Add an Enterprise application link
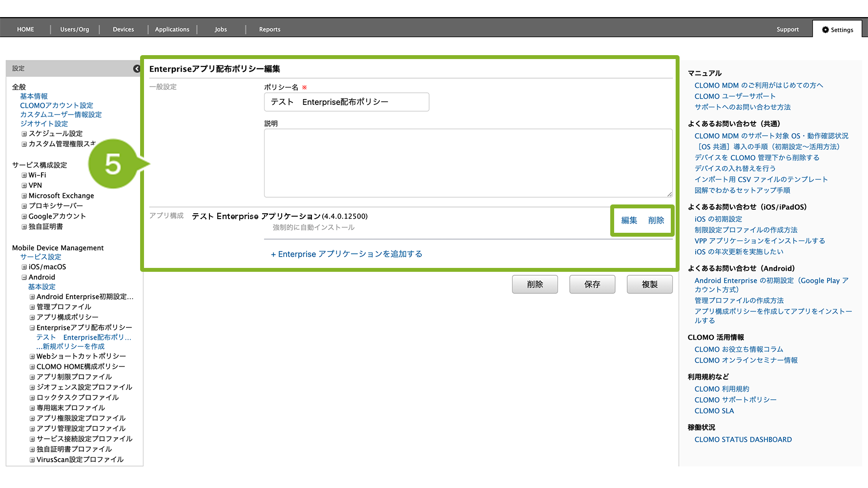Viewport: 868px width, 488px height. coord(347,254)
